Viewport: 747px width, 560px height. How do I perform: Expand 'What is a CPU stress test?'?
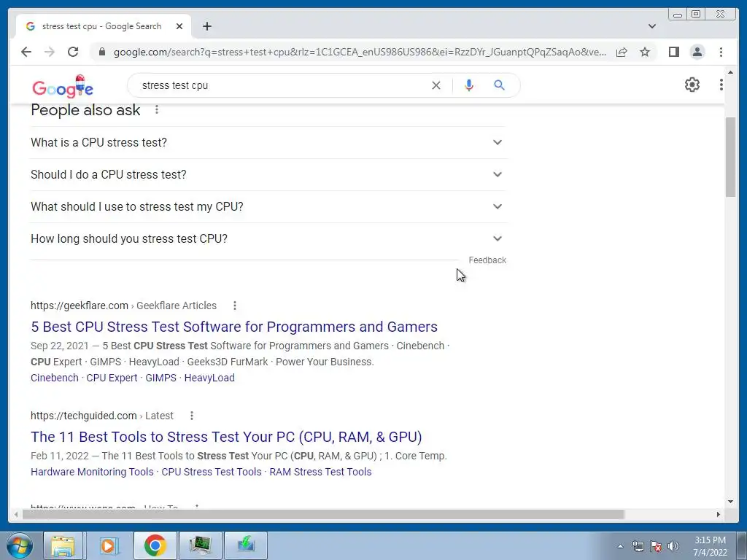pos(268,142)
